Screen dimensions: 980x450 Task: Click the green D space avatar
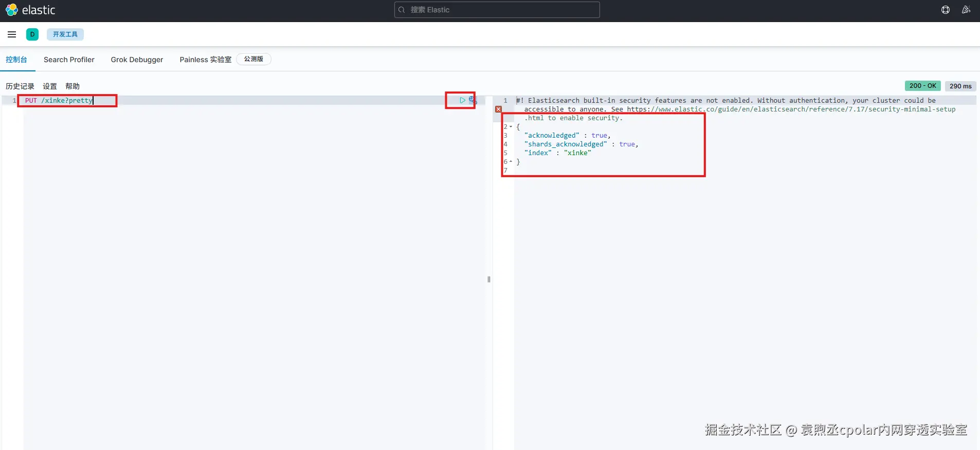tap(32, 34)
